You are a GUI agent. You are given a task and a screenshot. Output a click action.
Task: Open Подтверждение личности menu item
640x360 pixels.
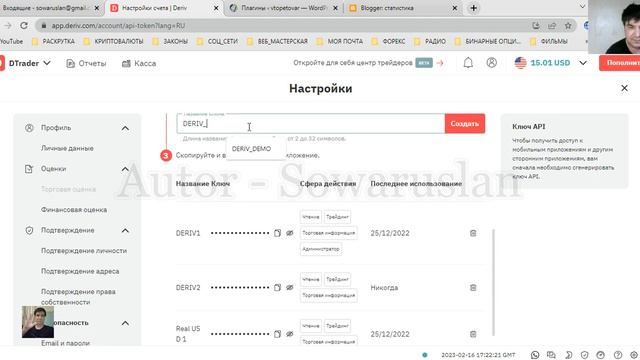point(84,251)
